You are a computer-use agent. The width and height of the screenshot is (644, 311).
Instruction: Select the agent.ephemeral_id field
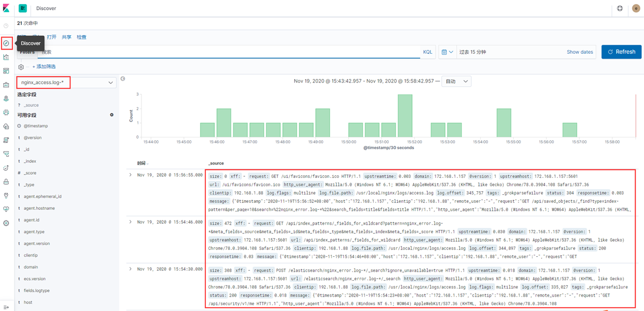click(43, 197)
